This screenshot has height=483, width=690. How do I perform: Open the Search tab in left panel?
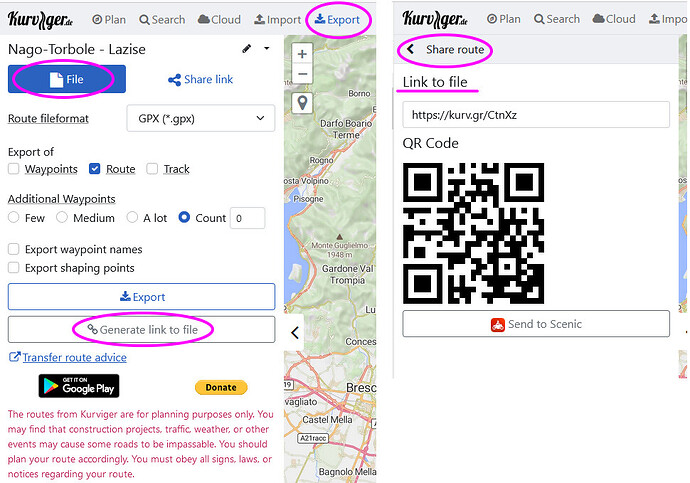pos(162,20)
